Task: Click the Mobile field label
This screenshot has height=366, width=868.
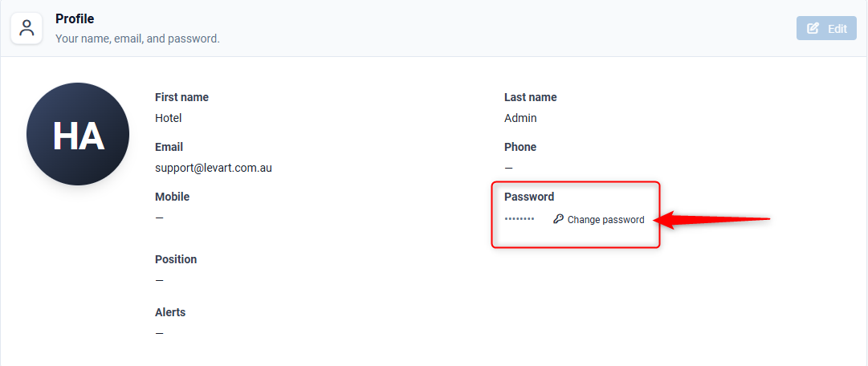Action: pos(172,197)
